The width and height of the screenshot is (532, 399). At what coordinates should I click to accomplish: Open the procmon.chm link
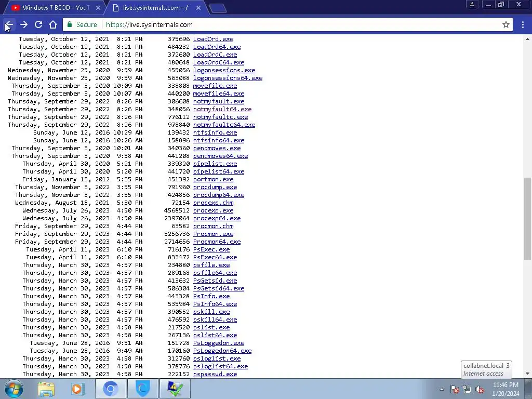click(x=213, y=227)
